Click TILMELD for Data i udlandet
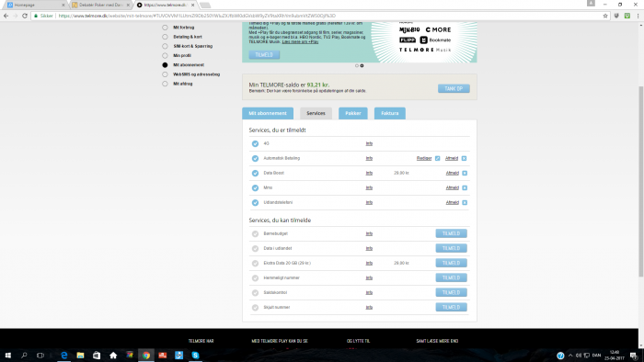 pyautogui.click(x=451, y=248)
